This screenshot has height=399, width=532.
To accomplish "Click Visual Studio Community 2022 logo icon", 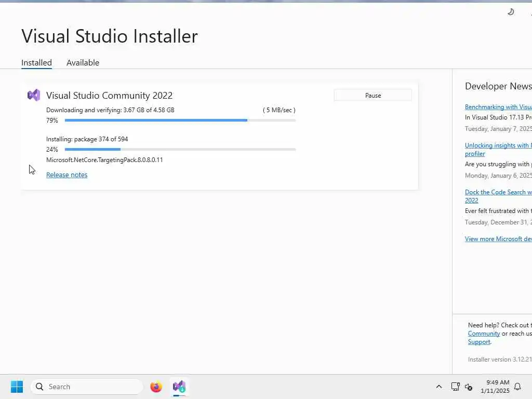I will [x=34, y=96].
